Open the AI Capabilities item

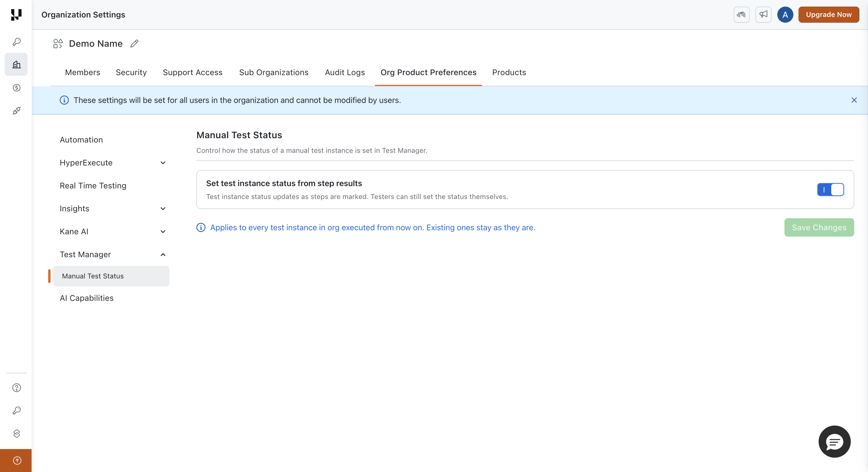pos(87,298)
